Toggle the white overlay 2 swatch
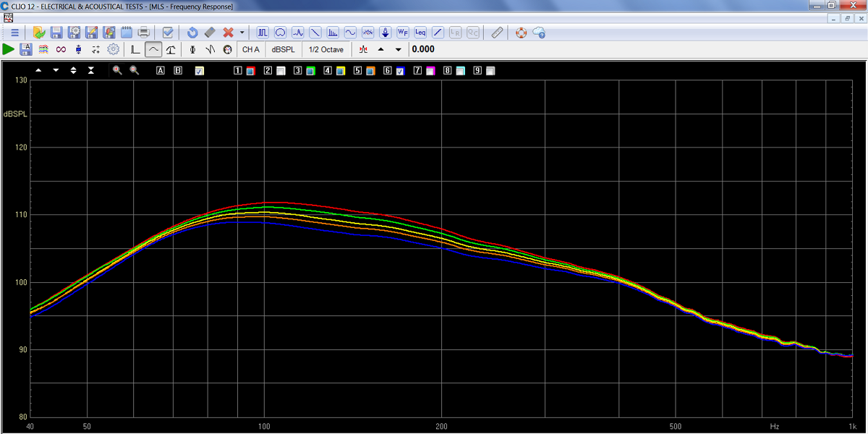Viewport: 868px width, 434px height. (279, 71)
